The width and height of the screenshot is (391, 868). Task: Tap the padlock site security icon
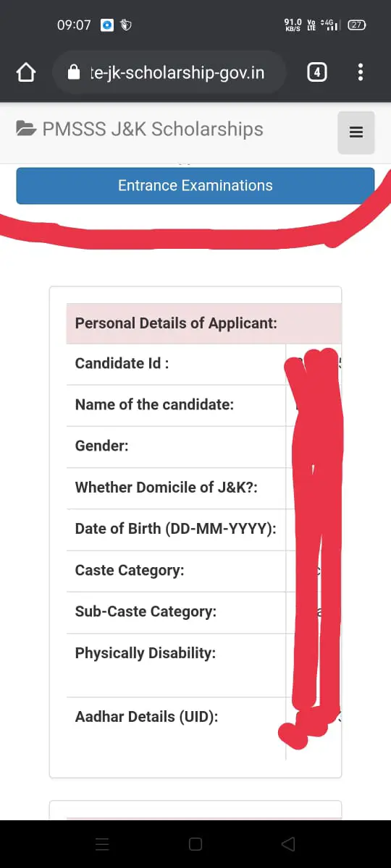(x=72, y=73)
